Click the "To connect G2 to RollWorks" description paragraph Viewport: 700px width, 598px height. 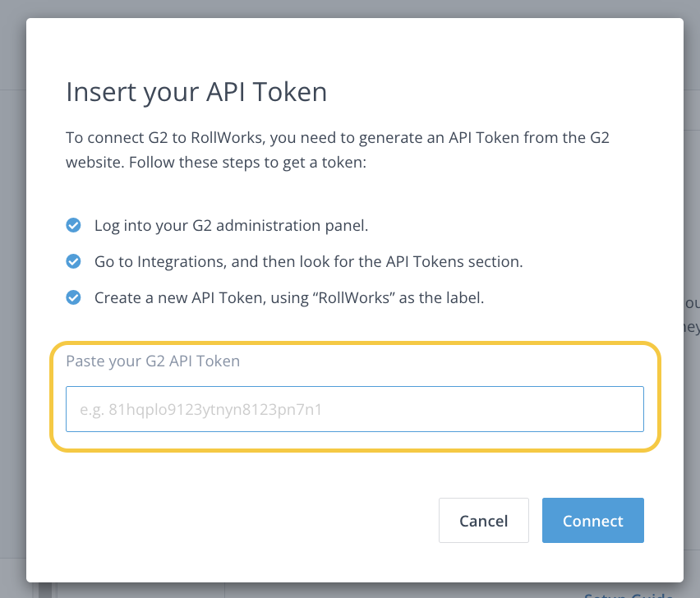pyautogui.click(x=338, y=150)
